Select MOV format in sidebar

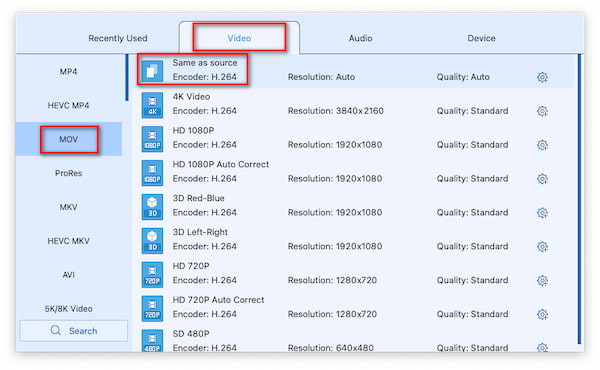(x=68, y=139)
